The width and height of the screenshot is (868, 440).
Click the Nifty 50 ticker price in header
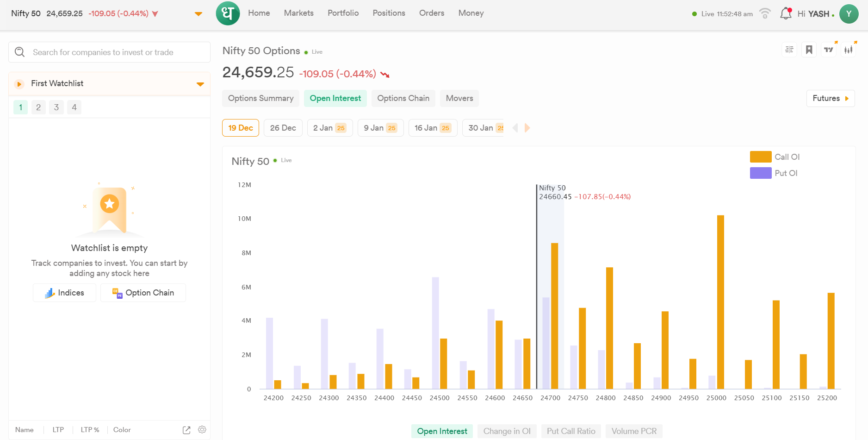tap(64, 13)
